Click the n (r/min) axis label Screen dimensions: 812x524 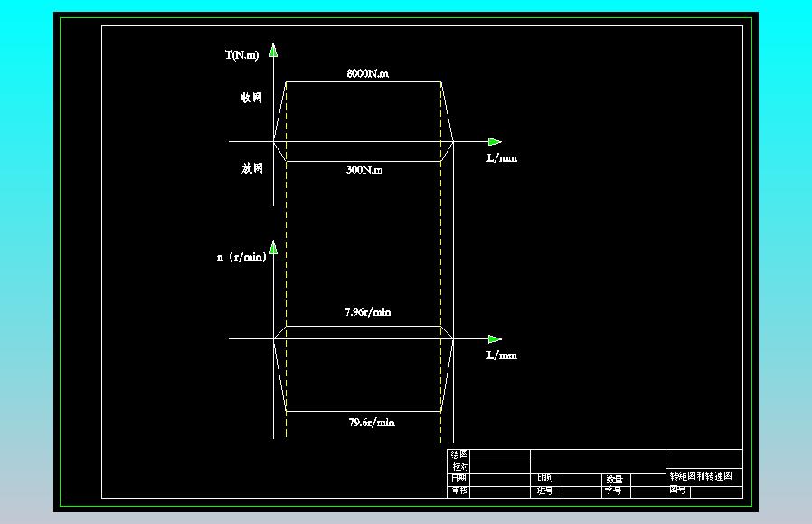coord(241,257)
